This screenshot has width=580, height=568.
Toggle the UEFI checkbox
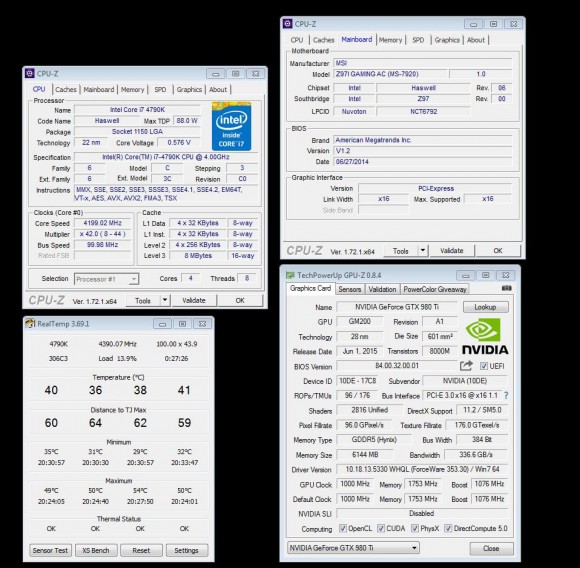pos(483,366)
